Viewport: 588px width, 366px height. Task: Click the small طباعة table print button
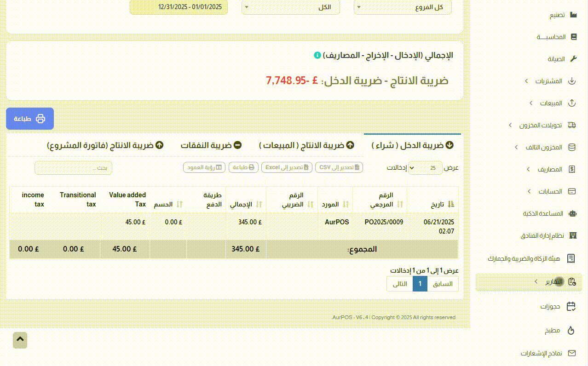(244, 167)
